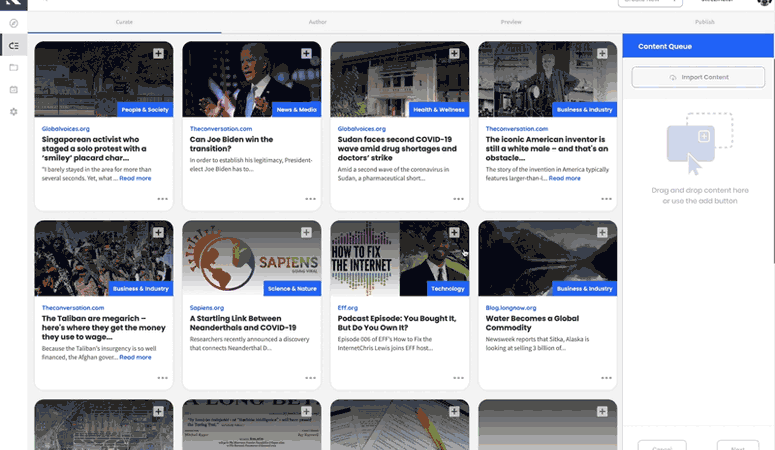Click the News & Media category tag
The image size is (775, 450).
pyautogui.click(x=297, y=110)
